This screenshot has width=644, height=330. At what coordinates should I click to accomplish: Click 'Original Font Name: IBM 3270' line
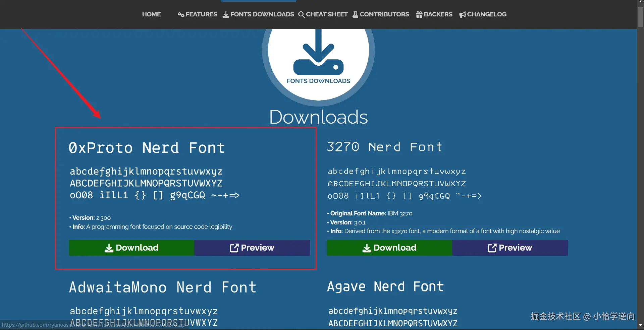coord(370,213)
